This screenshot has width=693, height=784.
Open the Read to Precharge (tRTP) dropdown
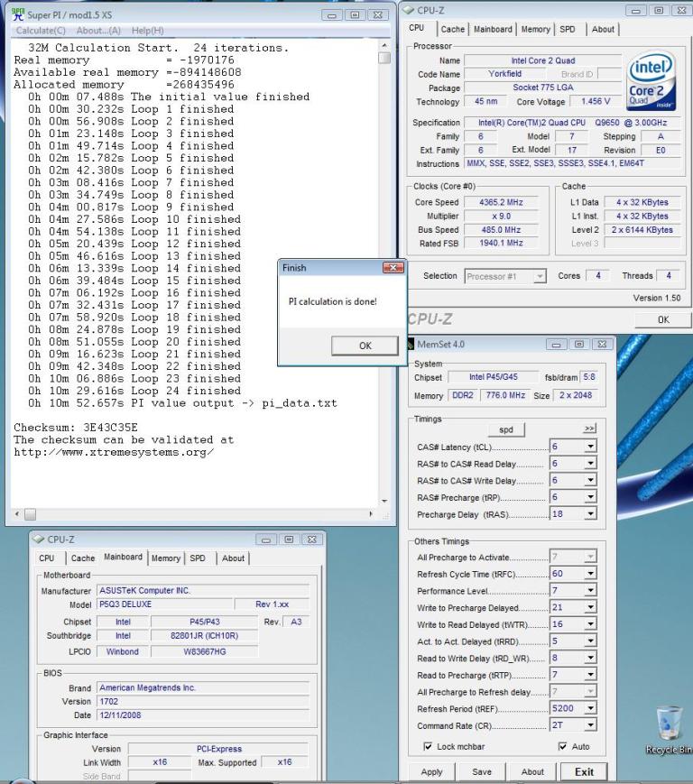(x=590, y=675)
